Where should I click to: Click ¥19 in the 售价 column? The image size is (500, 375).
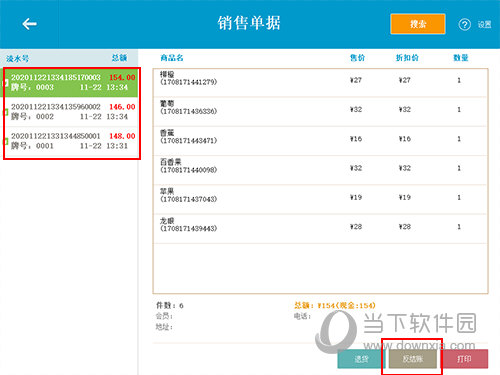(356, 197)
